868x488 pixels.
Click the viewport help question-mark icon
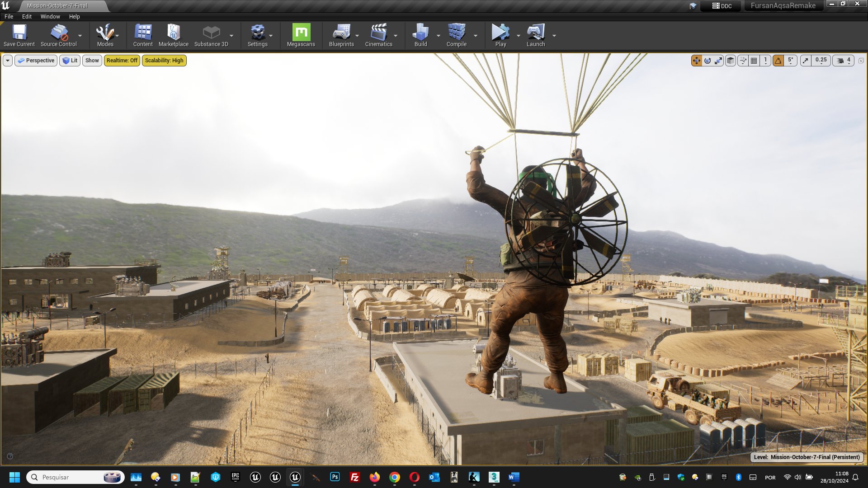click(x=10, y=456)
